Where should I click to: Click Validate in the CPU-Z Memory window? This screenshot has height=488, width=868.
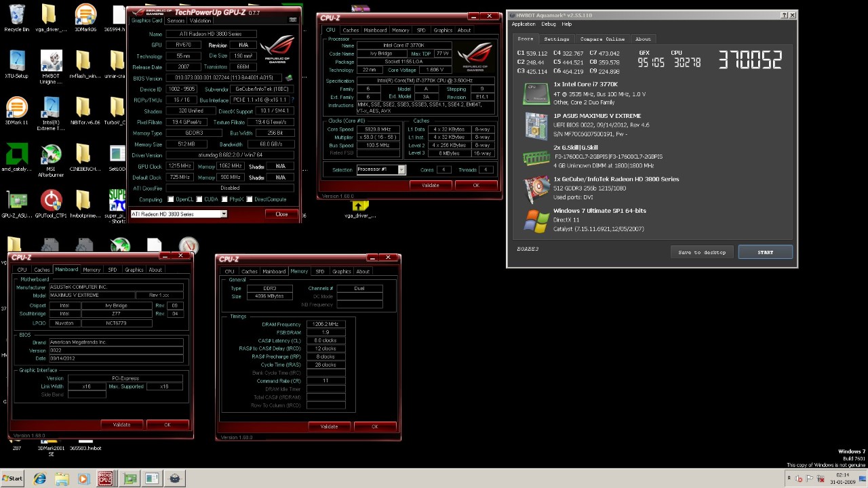click(x=329, y=426)
